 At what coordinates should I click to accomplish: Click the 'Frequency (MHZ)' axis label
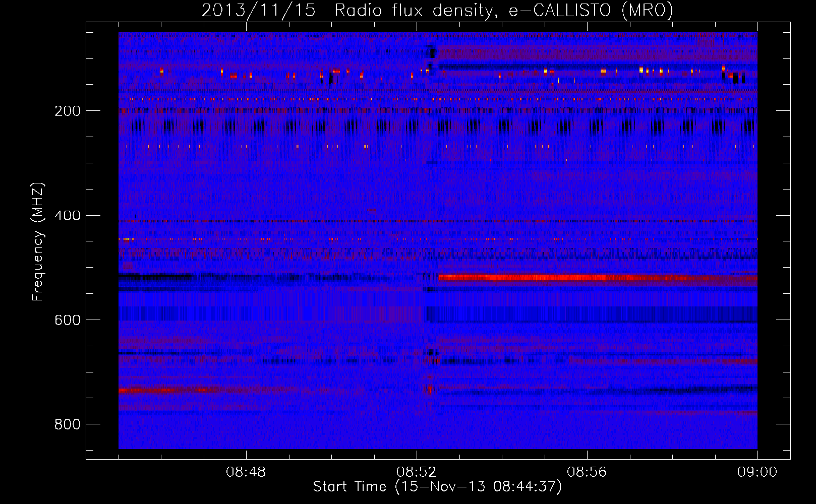(37, 242)
